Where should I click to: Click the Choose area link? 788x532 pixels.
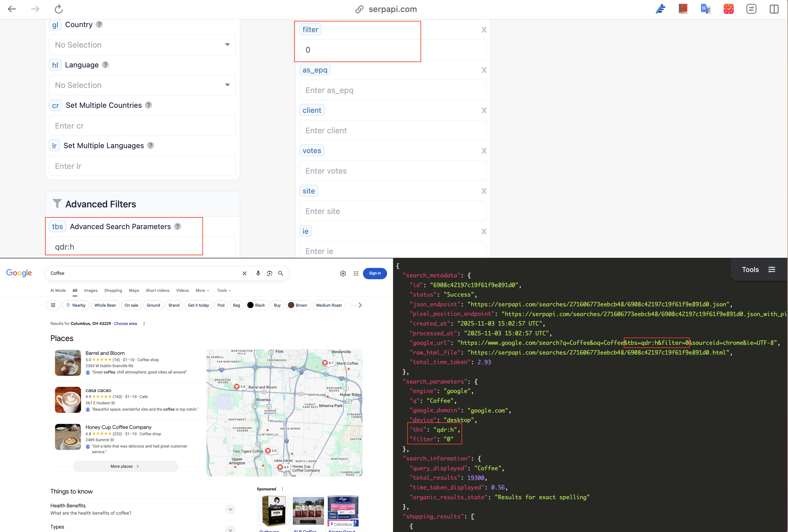(x=125, y=323)
